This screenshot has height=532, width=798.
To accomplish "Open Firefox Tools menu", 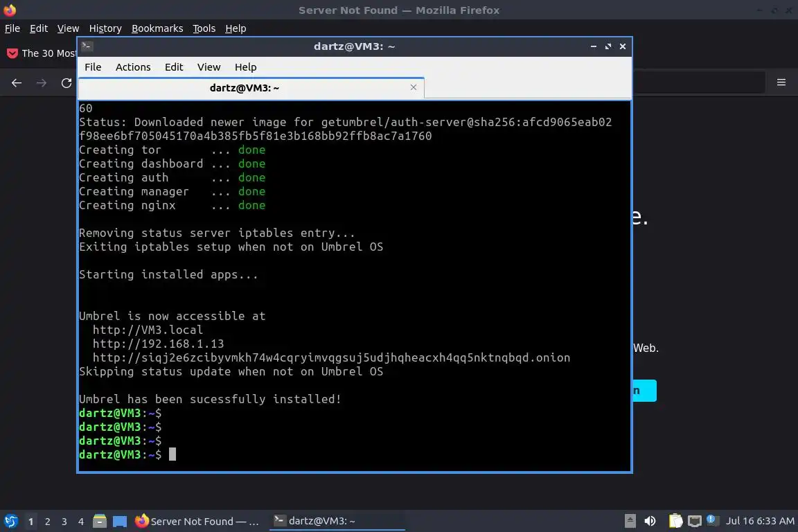I will coord(204,28).
